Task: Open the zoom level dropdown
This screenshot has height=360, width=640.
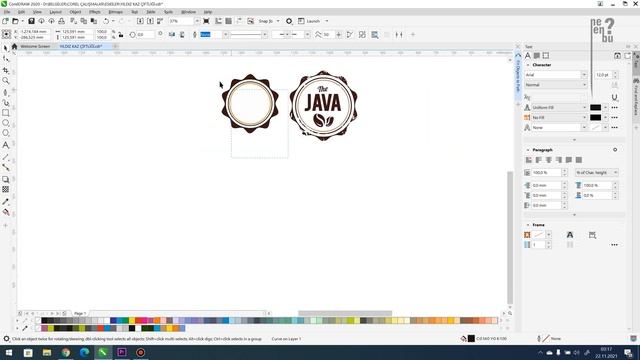Action: click(x=197, y=21)
